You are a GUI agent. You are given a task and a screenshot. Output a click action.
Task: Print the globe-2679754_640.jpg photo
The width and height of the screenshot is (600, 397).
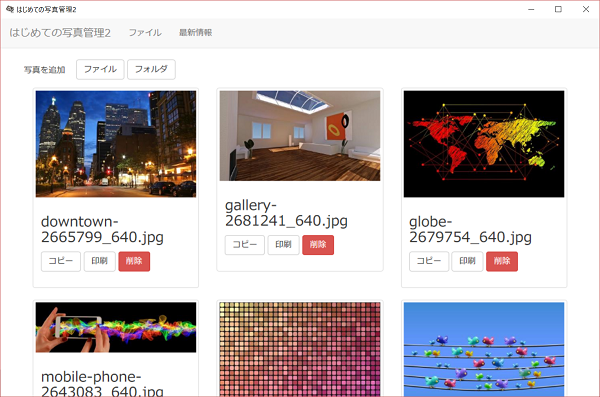[x=467, y=261]
